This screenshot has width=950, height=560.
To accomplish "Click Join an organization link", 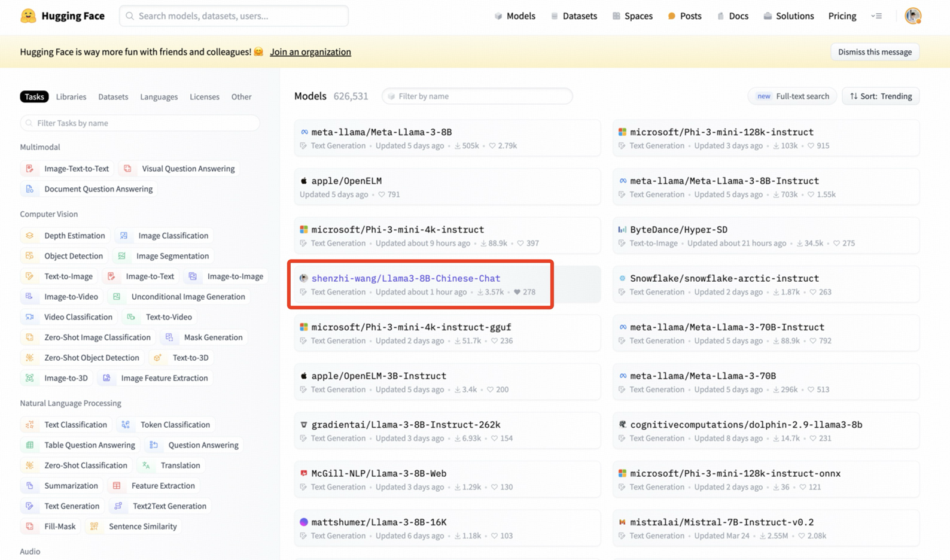I will [310, 52].
